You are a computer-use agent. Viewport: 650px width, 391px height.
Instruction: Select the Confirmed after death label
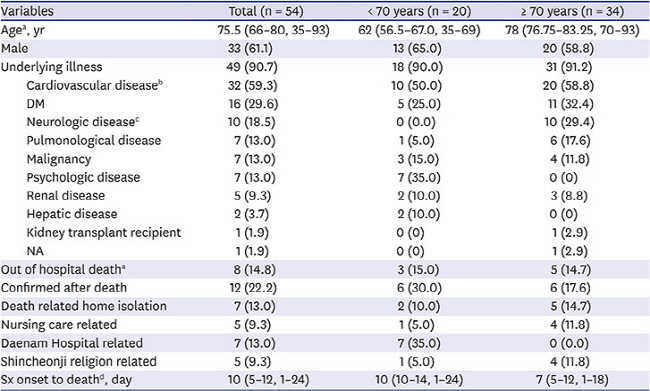(64, 288)
